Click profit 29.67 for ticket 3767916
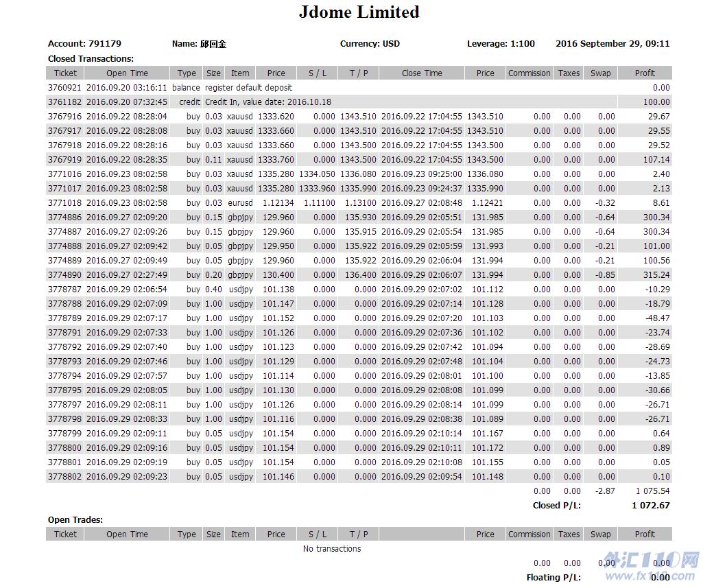This screenshot has width=714, height=588. [659, 117]
